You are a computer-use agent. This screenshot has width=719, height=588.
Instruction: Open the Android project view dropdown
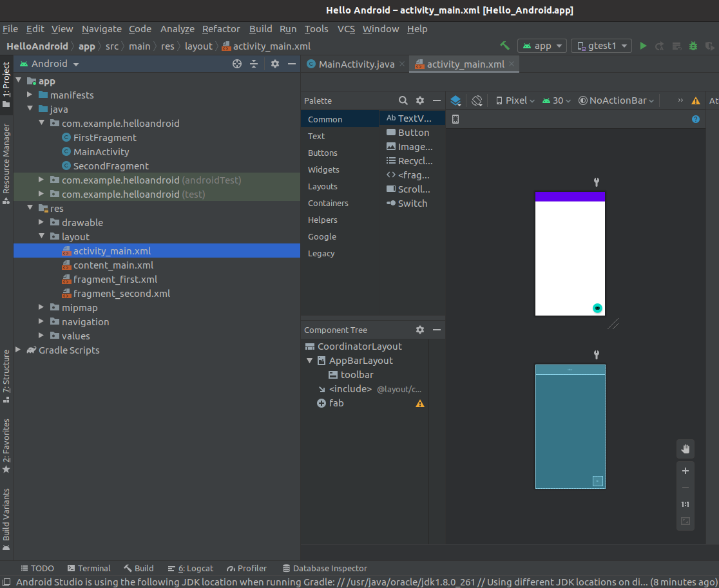tap(49, 64)
